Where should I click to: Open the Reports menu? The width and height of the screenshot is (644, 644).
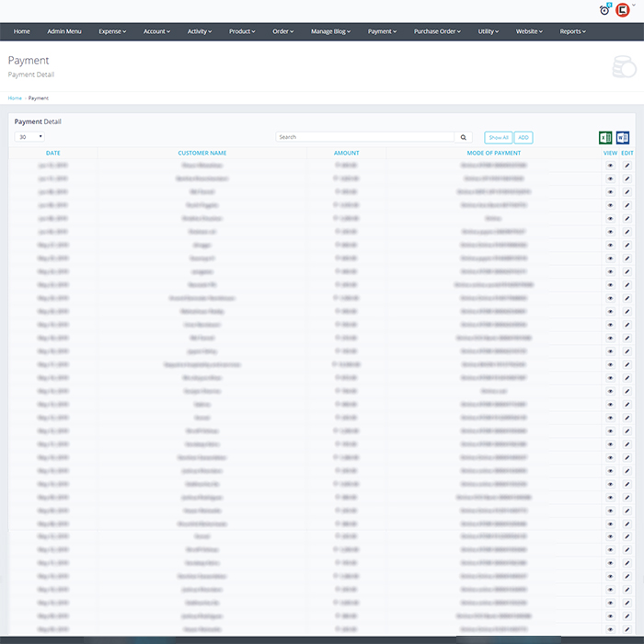click(x=572, y=31)
